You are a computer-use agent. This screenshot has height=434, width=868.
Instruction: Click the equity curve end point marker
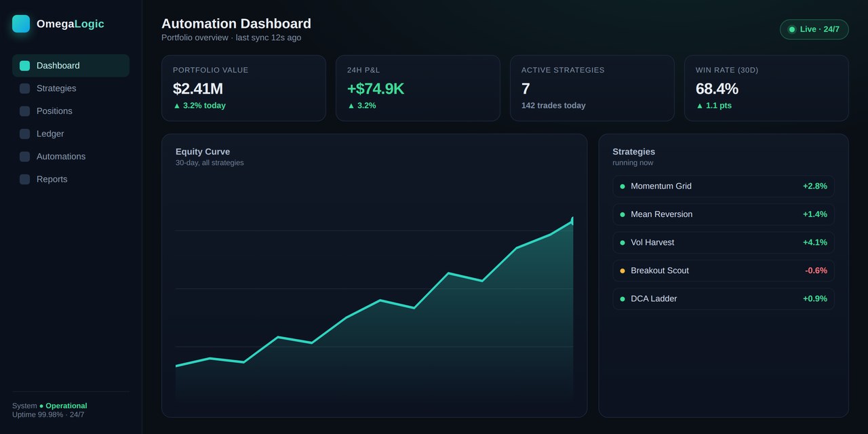pos(572,220)
